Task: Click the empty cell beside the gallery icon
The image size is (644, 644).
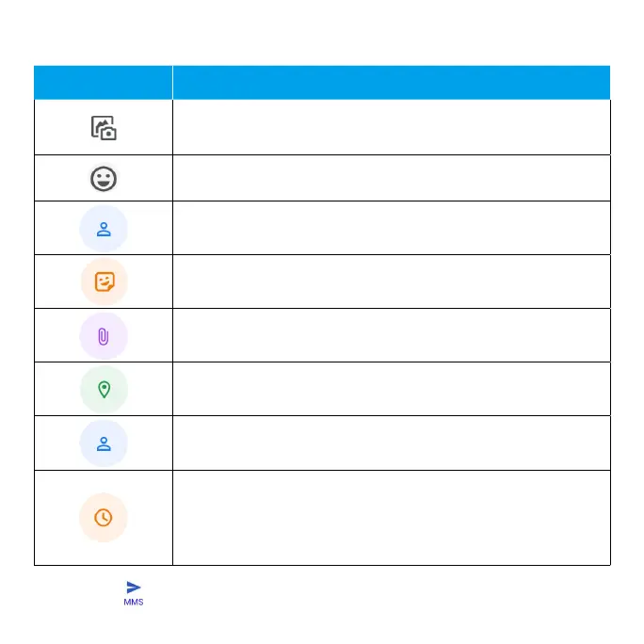Action: (x=392, y=127)
